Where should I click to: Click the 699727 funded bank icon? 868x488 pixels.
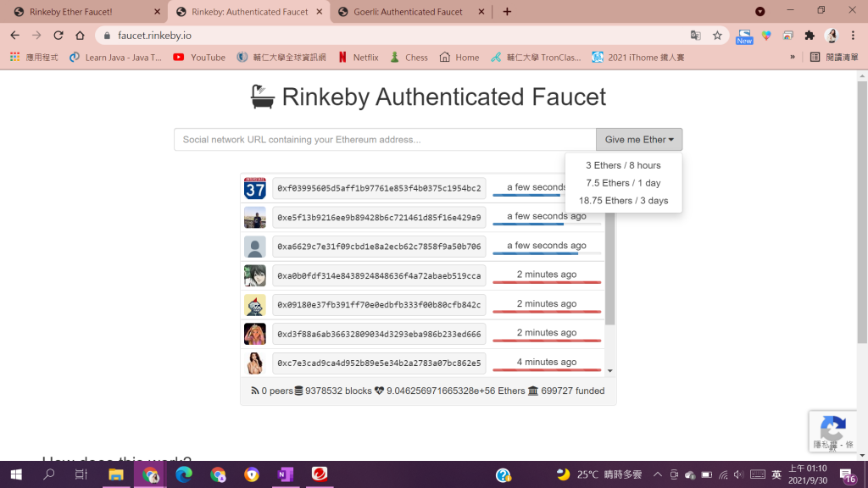tap(533, 391)
